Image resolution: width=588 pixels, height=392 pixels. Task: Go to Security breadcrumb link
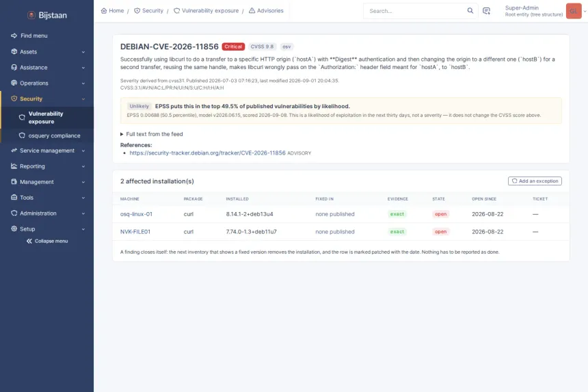coord(152,10)
